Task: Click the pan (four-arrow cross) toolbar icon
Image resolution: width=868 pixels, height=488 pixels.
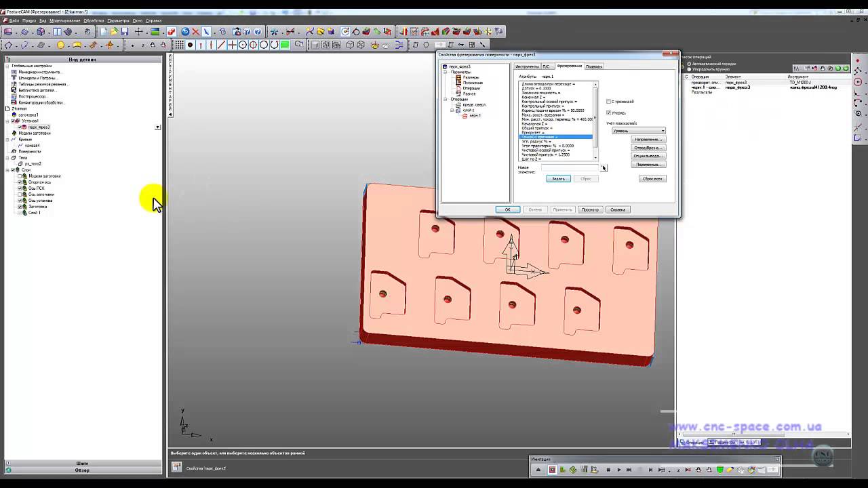Action: (139, 32)
